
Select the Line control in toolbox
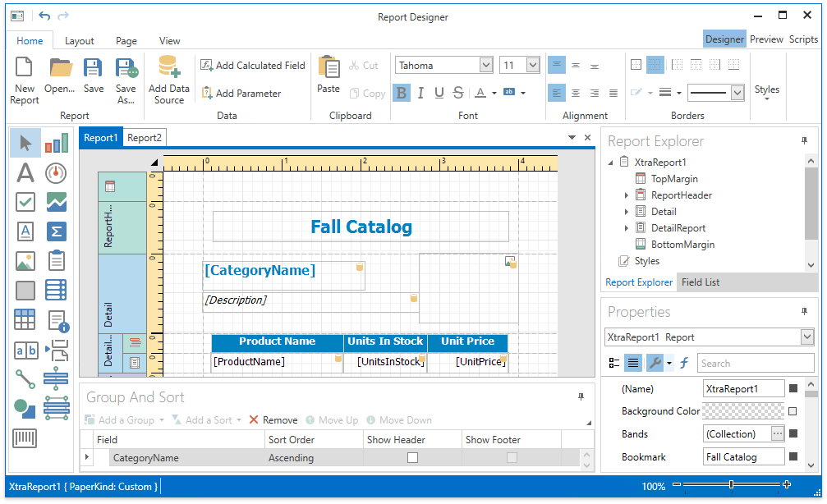pos(25,379)
